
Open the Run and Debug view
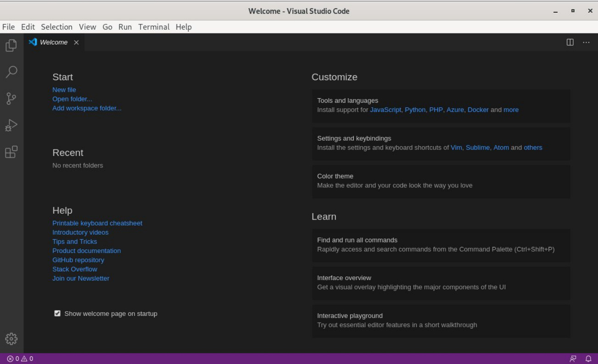pyautogui.click(x=11, y=125)
